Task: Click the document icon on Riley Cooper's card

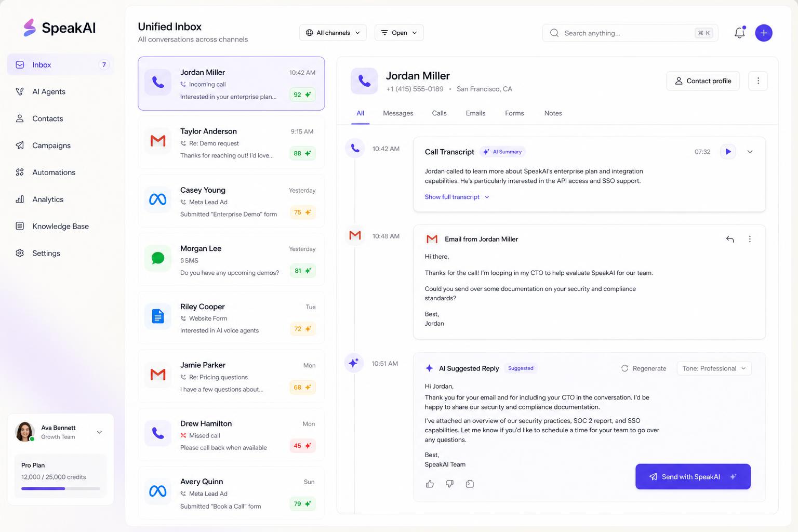Action: pyautogui.click(x=158, y=316)
